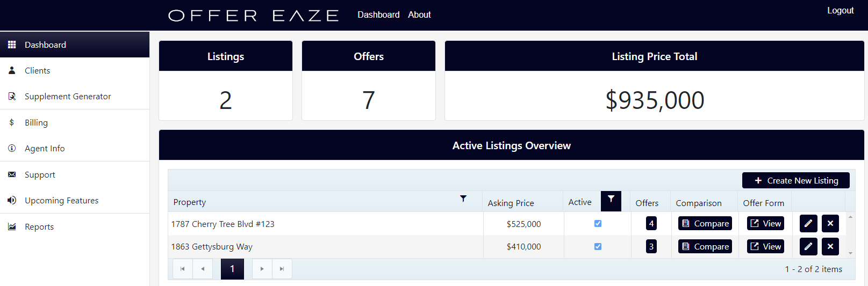Remove 1787 Cherry Tree Blvd using X icon
Screen dimensions: 868x286
click(x=830, y=223)
